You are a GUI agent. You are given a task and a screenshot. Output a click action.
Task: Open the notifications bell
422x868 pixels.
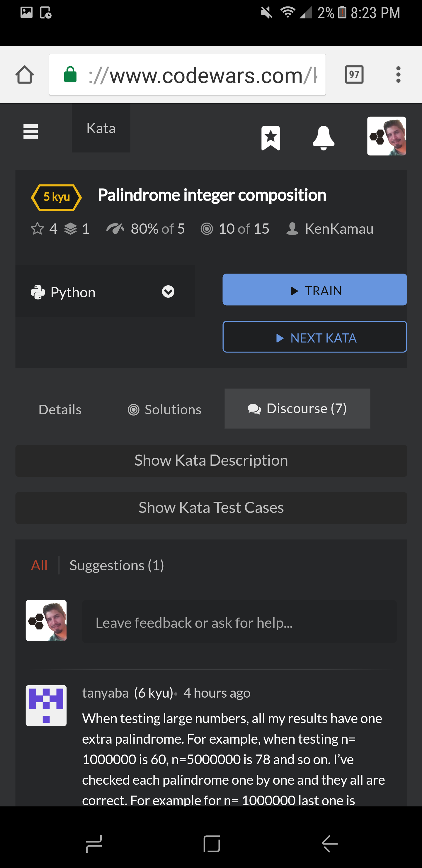(x=323, y=138)
